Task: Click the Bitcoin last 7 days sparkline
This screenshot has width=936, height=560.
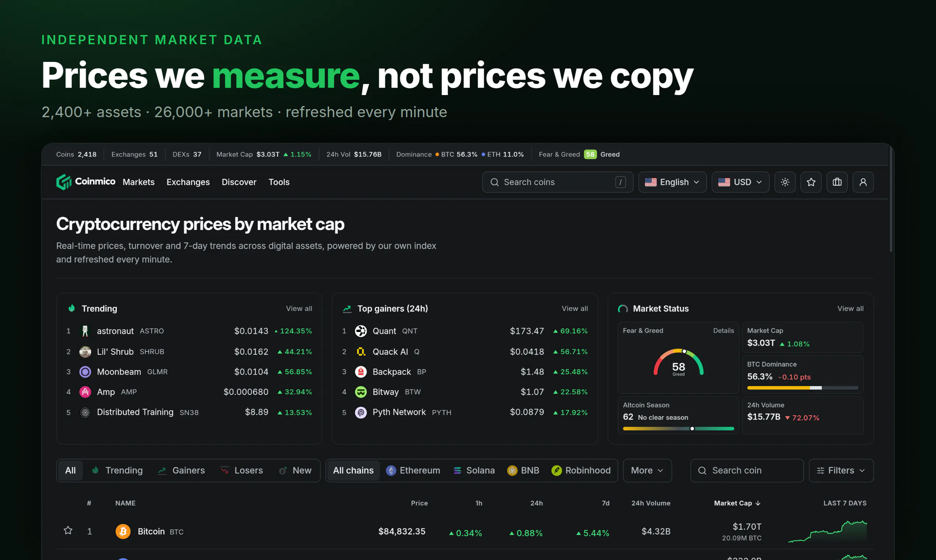Action: (827, 531)
